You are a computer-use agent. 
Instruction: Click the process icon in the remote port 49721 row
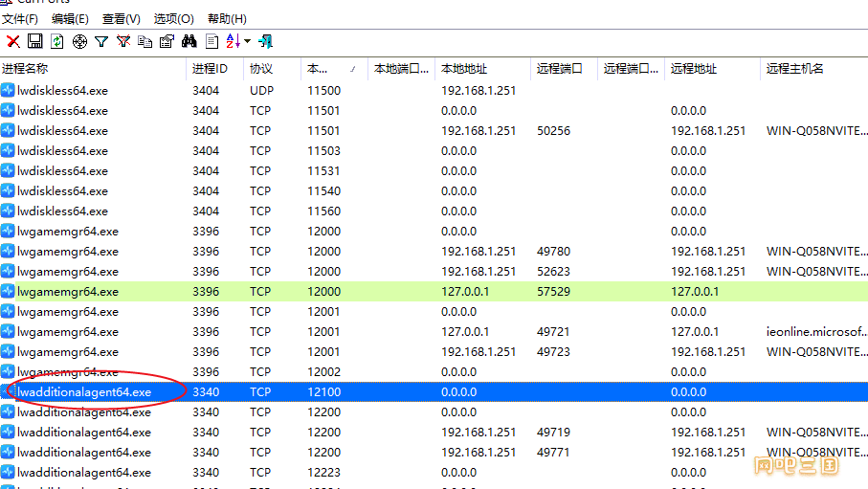(x=8, y=332)
